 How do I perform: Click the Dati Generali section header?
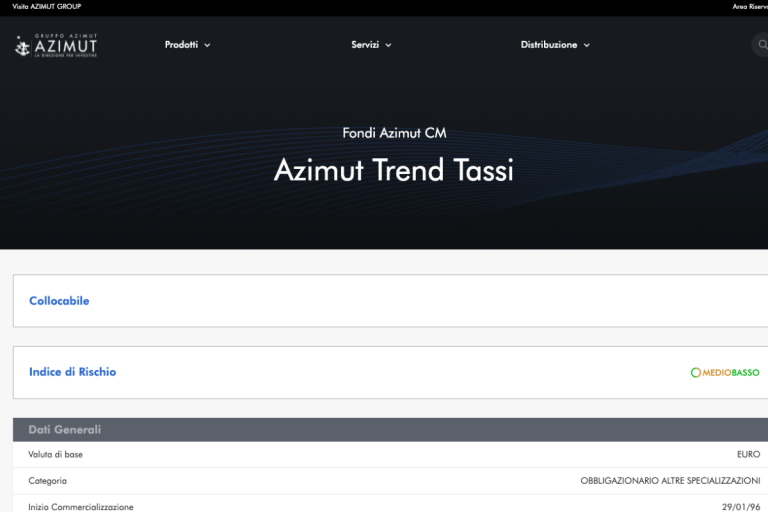[x=65, y=430]
